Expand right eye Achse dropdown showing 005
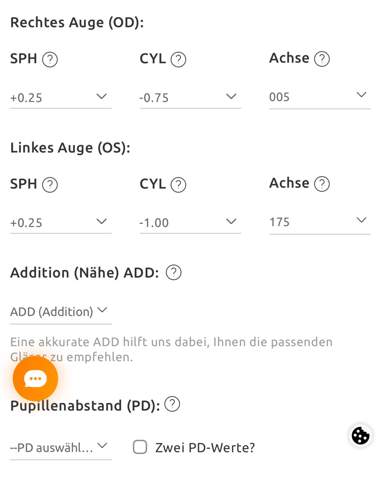 320,97
